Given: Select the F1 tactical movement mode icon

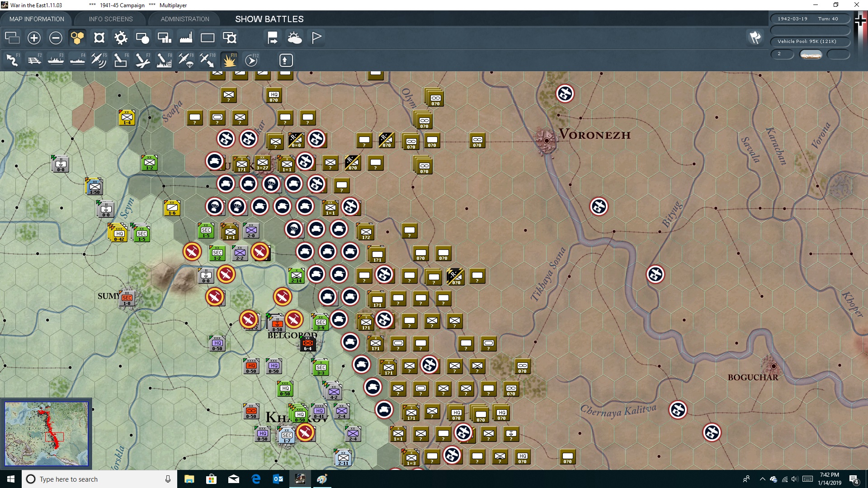Looking at the screenshot, I should coord(12,60).
